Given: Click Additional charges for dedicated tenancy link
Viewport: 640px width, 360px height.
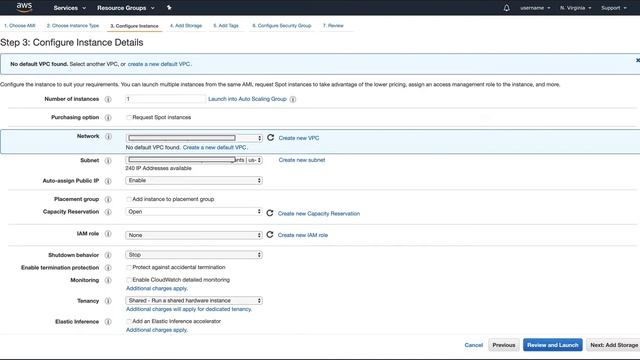Looking at the screenshot, I should (189, 309).
